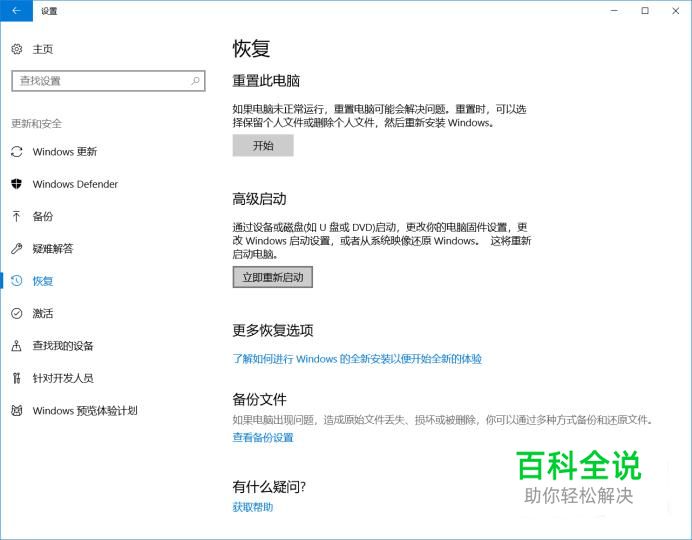The image size is (692, 540).
Task: Click the 有什么疑问? heading
Action: click(269, 487)
